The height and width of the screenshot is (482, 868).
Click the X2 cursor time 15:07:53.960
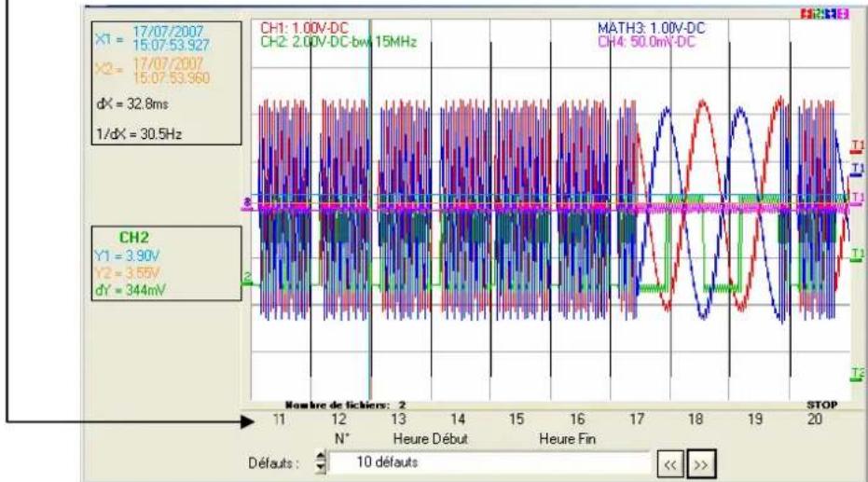171,78
